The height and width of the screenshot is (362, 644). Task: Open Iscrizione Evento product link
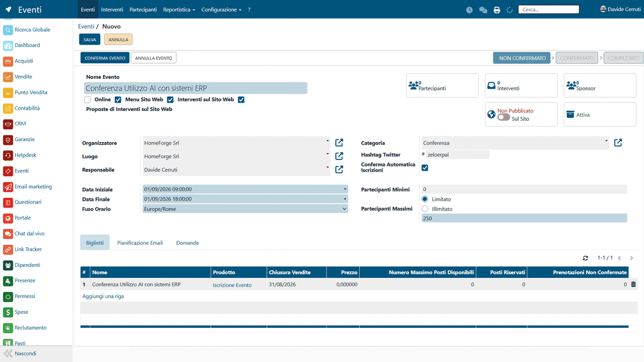coord(232,285)
